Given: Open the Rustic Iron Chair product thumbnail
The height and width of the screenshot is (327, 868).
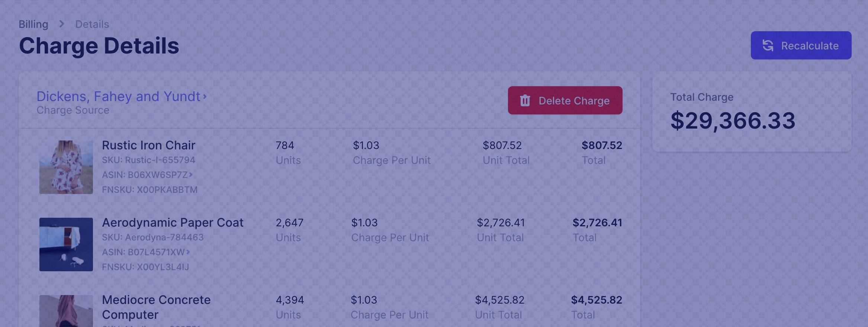Looking at the screenshot, I should 66,167.
